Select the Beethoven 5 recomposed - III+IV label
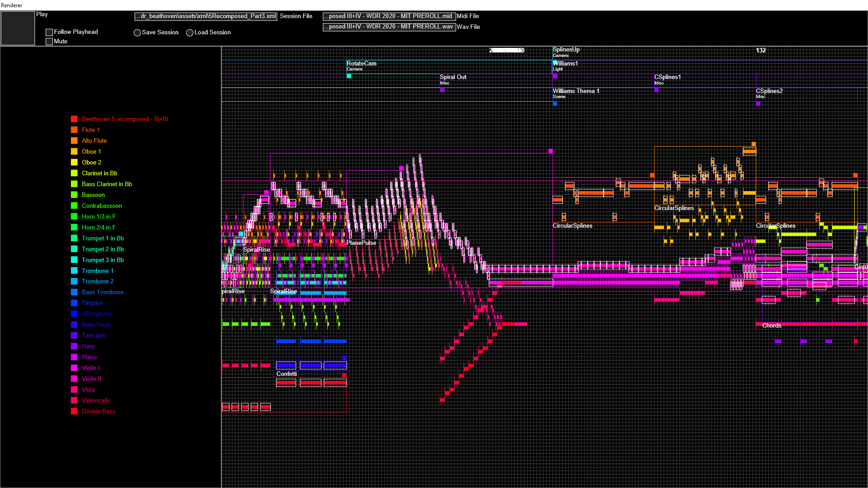Viewport: 868px width, 488px height. pyautogui.click(x=125, y=119)
